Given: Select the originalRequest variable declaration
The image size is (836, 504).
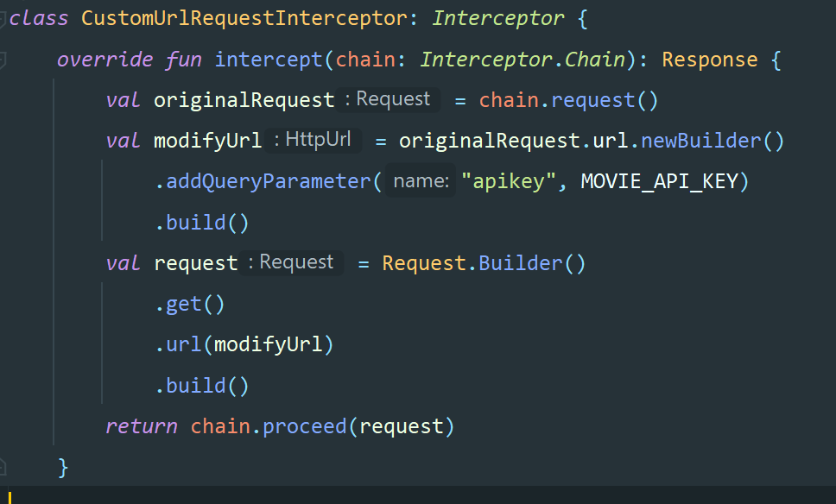Looking at the screenshot, I should (244, 100).
